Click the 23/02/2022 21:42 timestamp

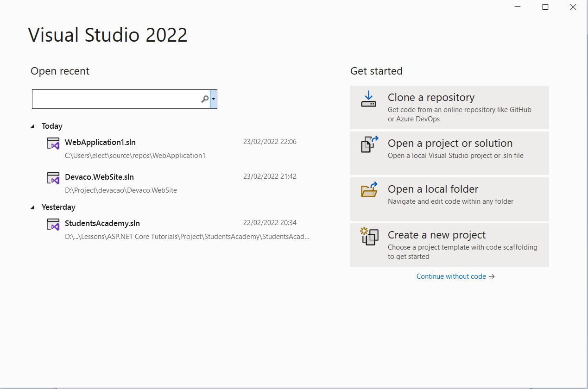[270, 176]
